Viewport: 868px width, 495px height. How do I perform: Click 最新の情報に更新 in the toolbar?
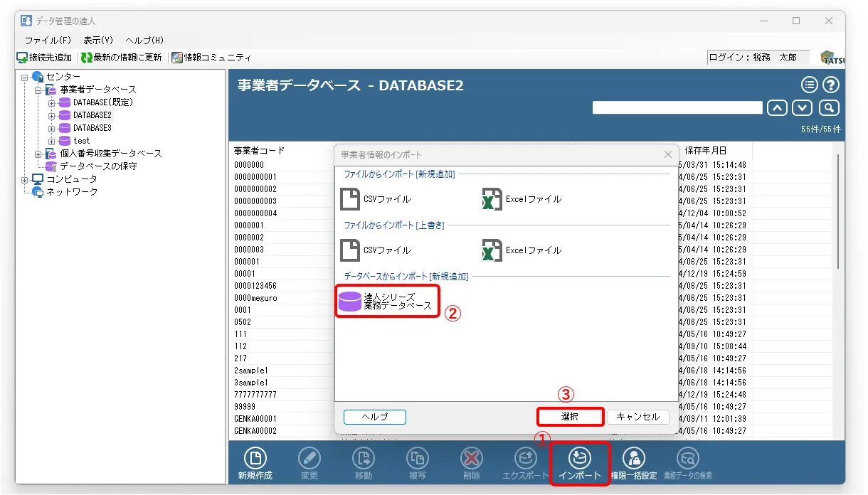(122, 58)
